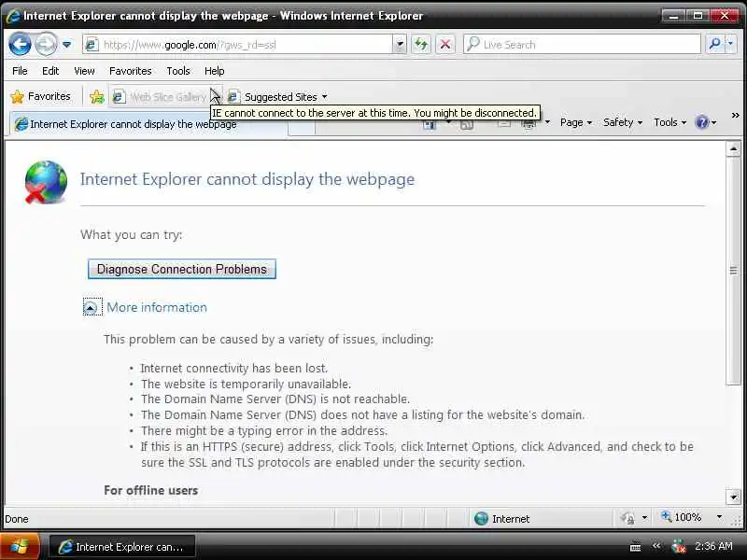Click the Windows Start button
This screenshot has width=747, height=560.
click(x=19, y=546)
